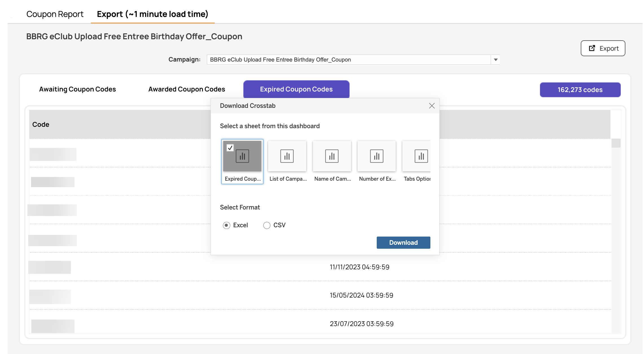Choose the CSV format radio button

click(x=267, y=225)
